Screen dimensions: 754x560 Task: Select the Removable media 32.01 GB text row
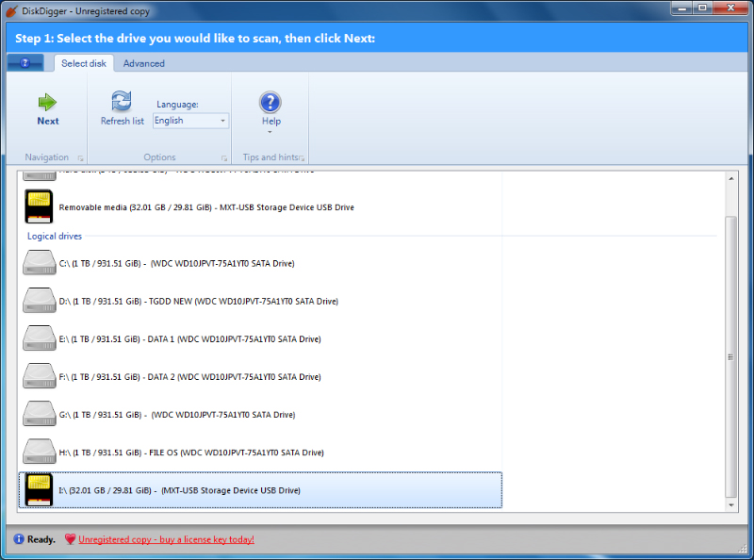coord(206,207)
